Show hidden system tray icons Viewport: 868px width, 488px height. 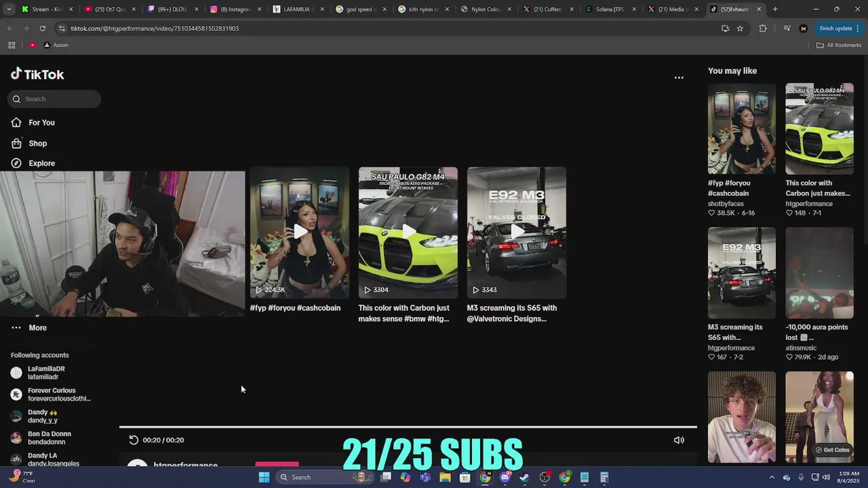tap(772, 477)
